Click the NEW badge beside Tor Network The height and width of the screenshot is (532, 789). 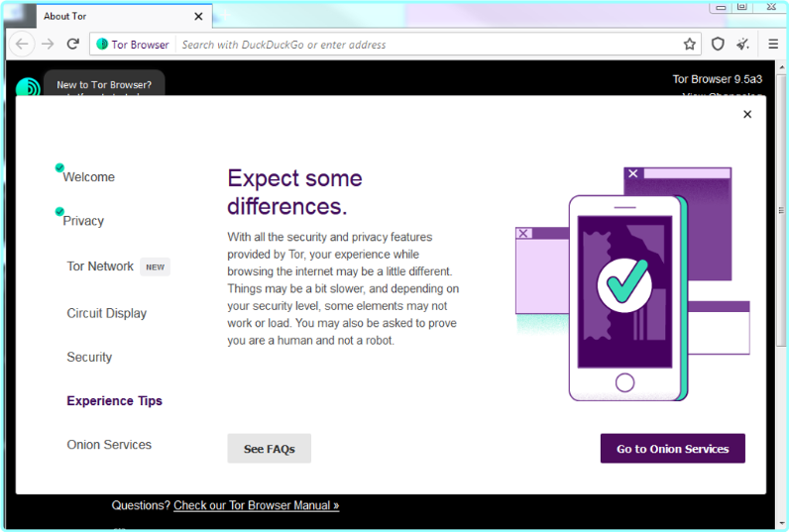[155, 267]
